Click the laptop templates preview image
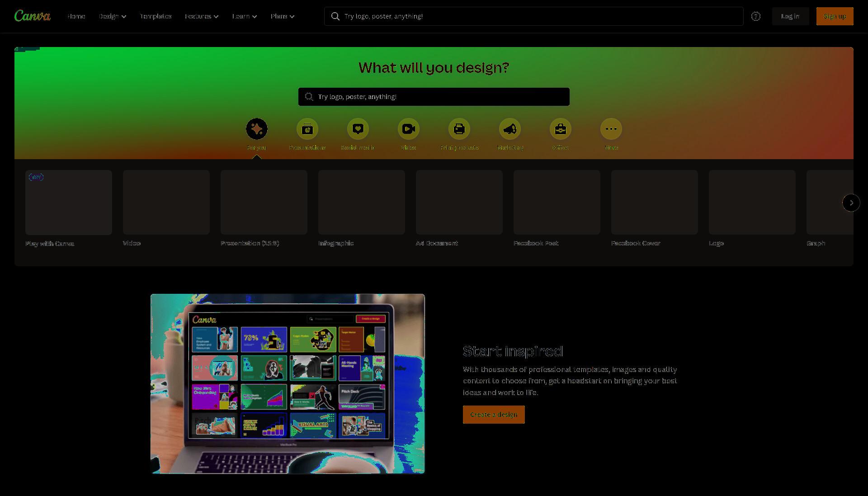Screen dimensions: 868x496 pyautogui.click(x=288, y=383)
